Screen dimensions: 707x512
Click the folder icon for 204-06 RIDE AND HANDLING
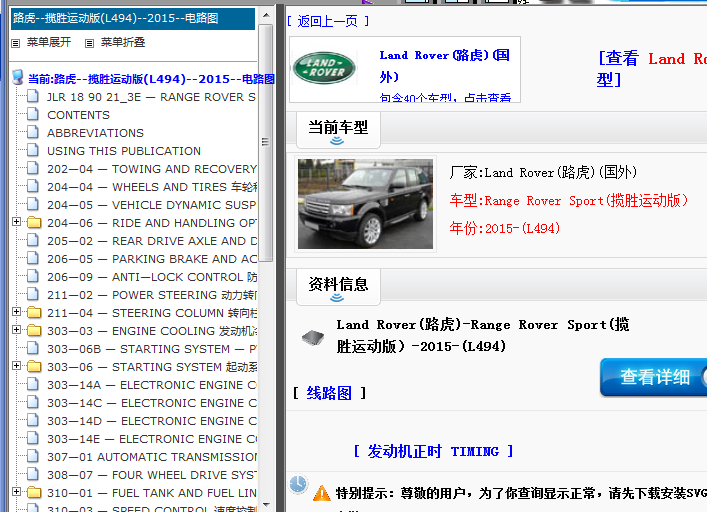tap(34, 223)
